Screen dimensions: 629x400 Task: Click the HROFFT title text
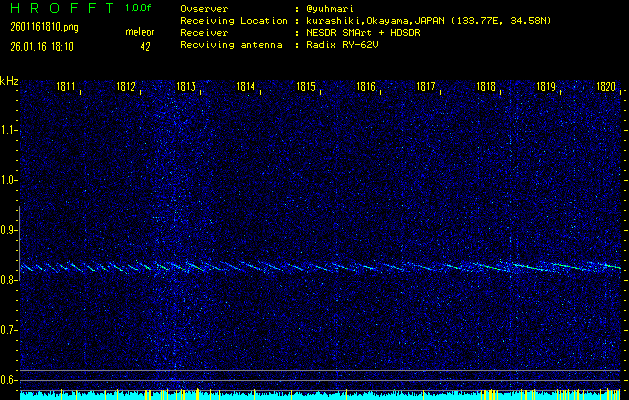(x=55, y=8)
